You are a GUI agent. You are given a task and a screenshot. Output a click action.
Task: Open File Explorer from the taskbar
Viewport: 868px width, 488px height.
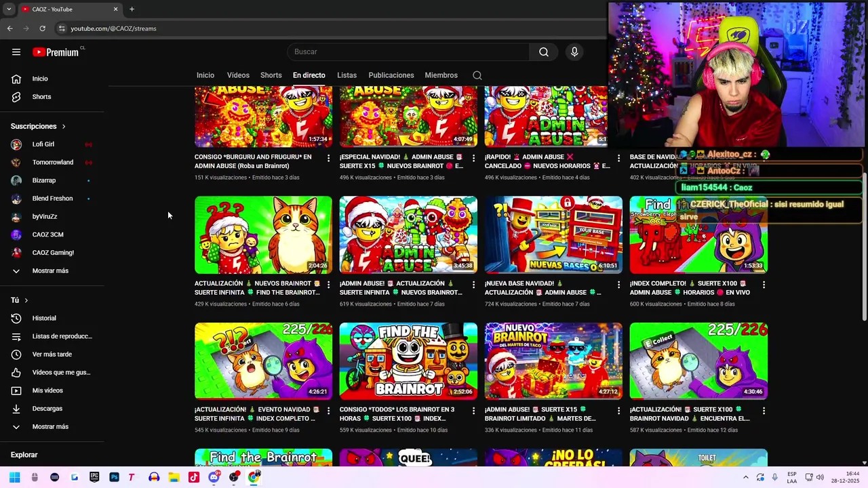174,477
